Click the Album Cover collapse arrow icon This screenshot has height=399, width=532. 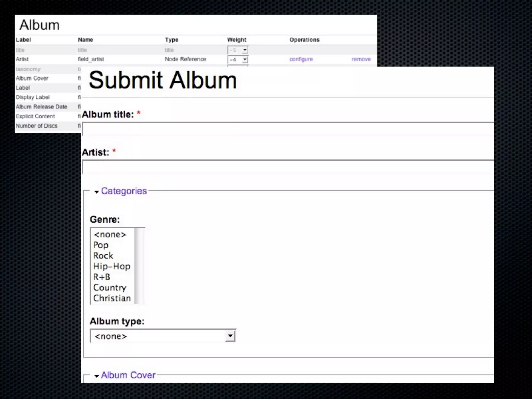click(x=97, y=376)
